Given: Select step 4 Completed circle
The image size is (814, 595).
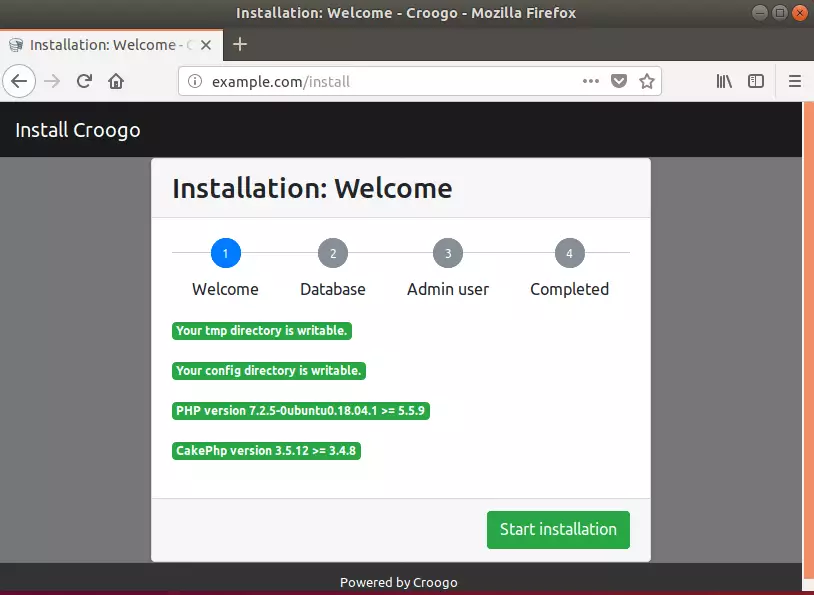Looking at the screenshot, I should pos(569,253).
